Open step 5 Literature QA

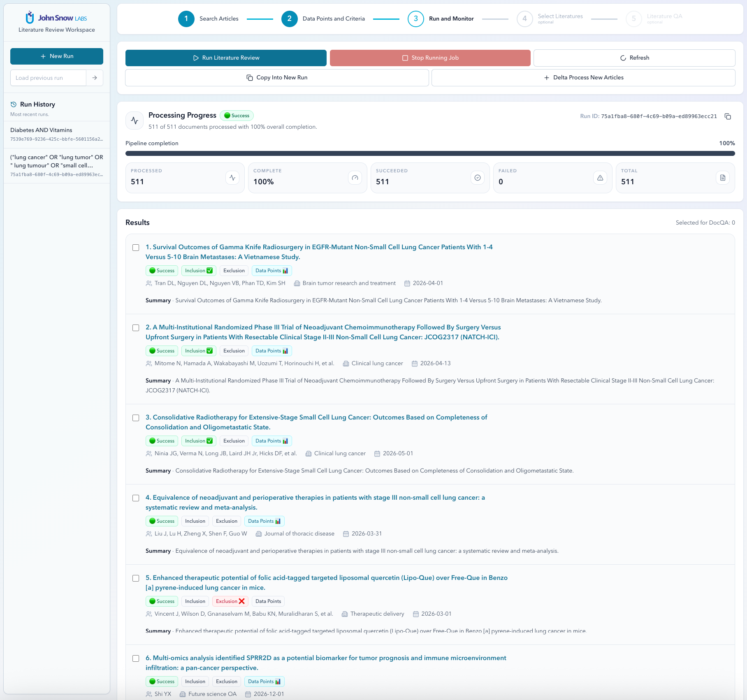654,19
